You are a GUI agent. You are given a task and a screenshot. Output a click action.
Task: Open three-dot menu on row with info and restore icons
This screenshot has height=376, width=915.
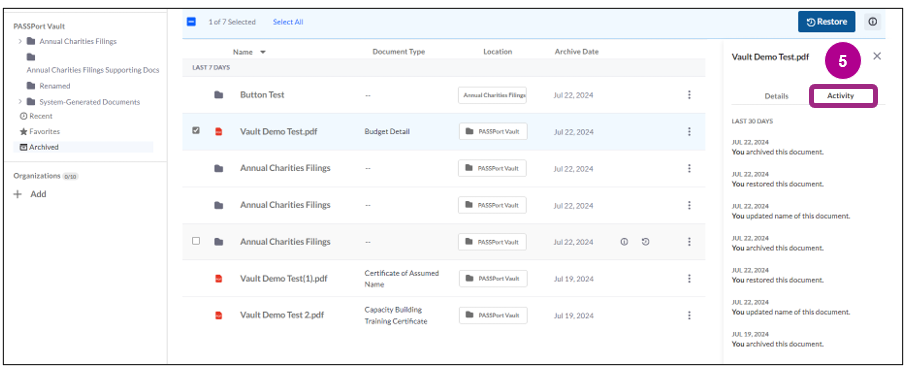tap(689, 242)
